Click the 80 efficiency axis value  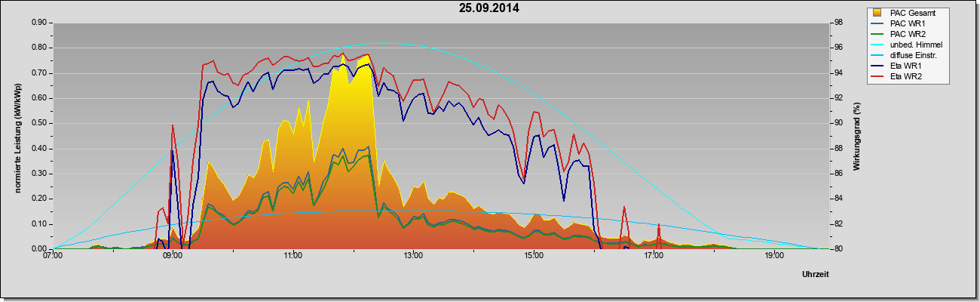click(838, 249)
